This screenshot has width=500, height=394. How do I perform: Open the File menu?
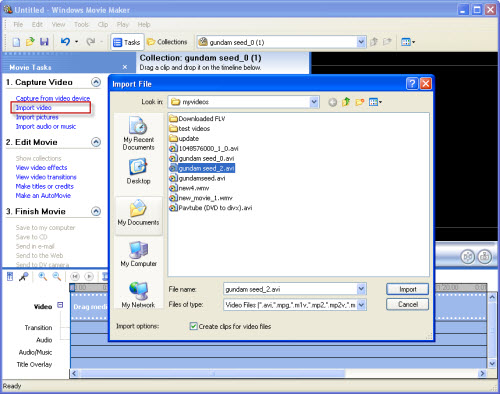[x=18, y=24]
